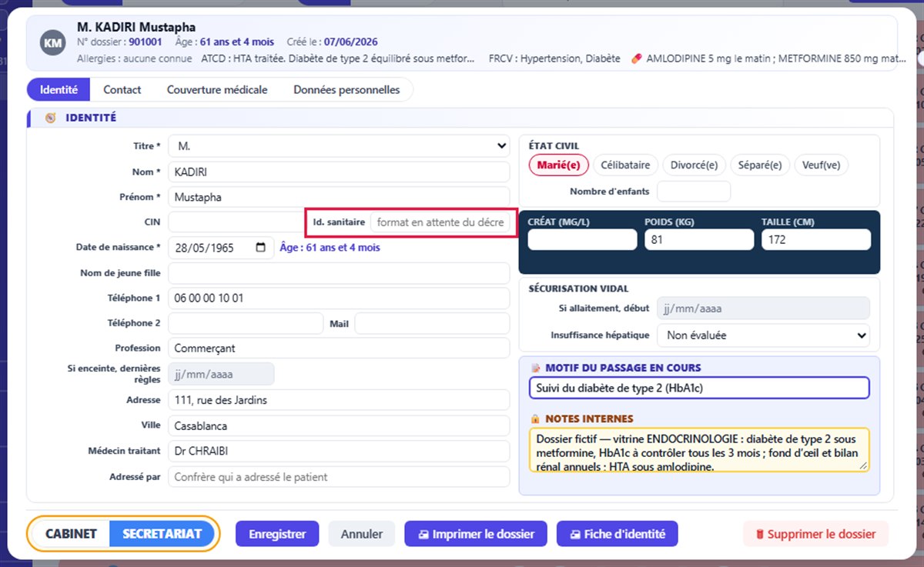
Task: Select Veuf(ve) civil status
Action: click(x=821, y=165)
